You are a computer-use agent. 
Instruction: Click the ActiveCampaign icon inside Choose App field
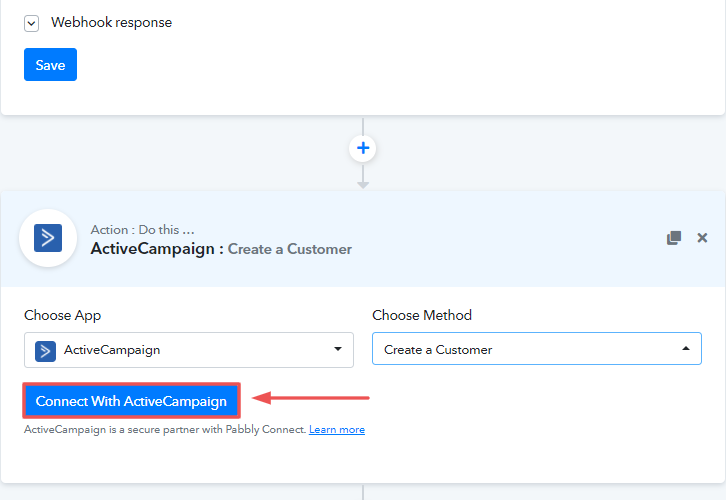tap(45, 351)
